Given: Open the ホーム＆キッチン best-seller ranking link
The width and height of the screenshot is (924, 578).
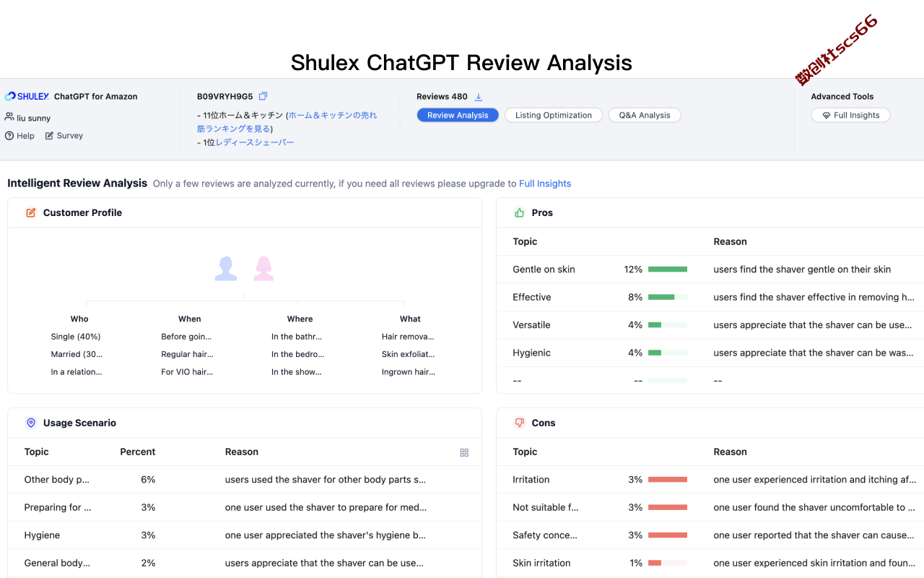Looking at the screenshot, I should pos(287,122).
